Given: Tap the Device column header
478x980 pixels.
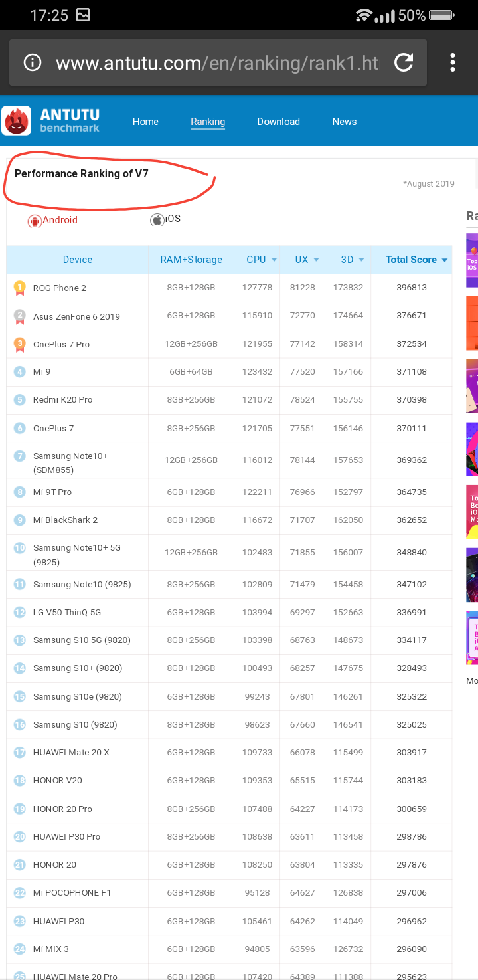Looking at the screenshot, I should click(78, 260).
